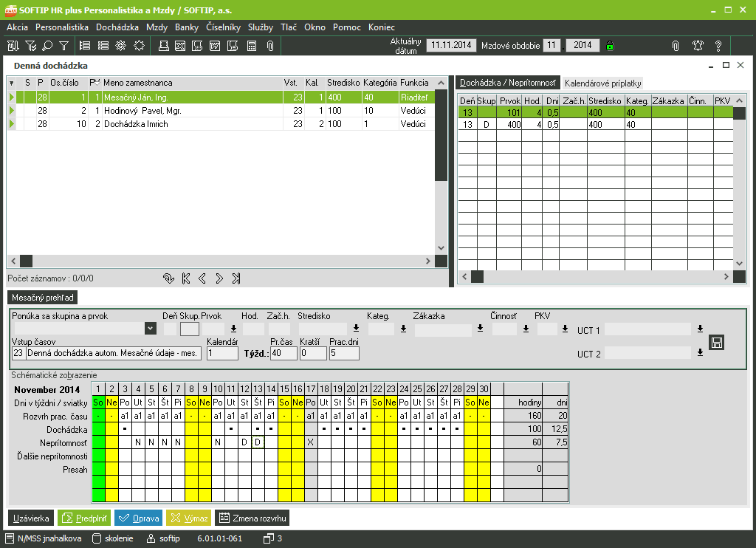Click the employee list horizontal scrollbar
756x548 pixels.
(x=221, y=261)
